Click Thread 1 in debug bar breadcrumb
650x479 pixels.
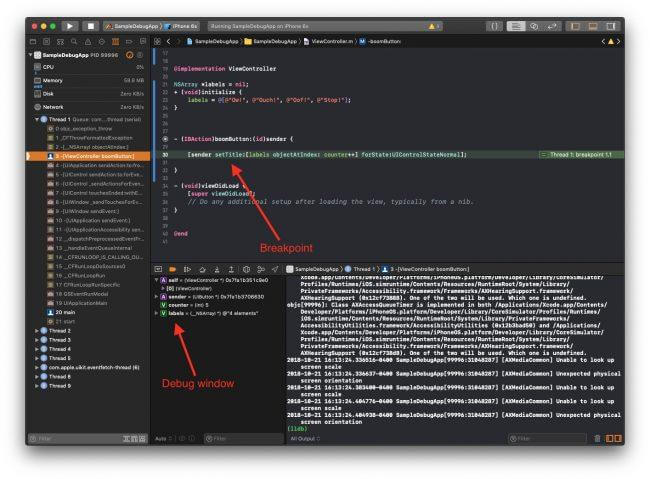[360, 269]
